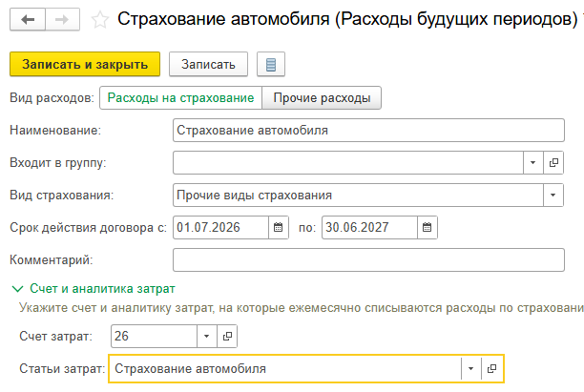
Task: Click the 'Счет и аналитика затрат' link text
Action: coord(102,289)
